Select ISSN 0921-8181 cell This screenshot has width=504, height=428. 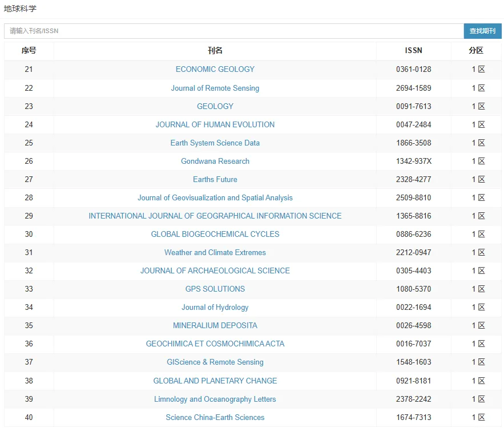(414, 381)
